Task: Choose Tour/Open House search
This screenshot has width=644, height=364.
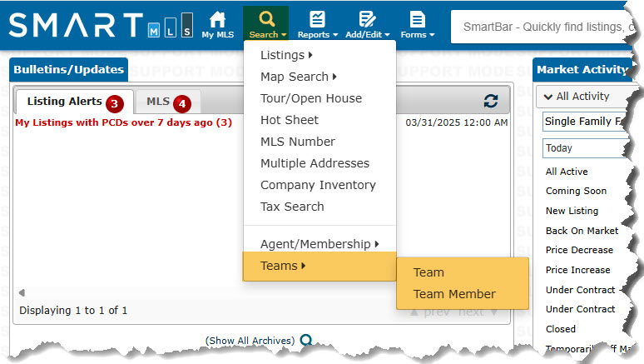Action: (x=311, y=98)
